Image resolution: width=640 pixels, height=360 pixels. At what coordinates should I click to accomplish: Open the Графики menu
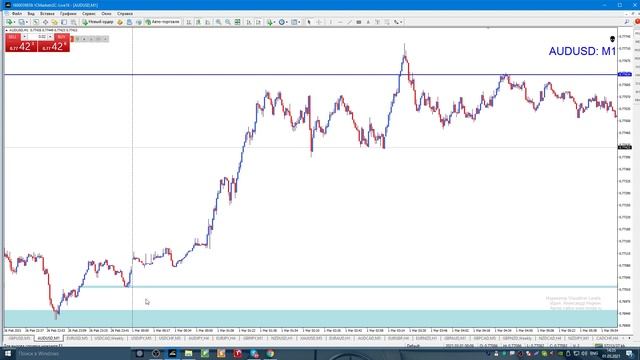[68, 13]
